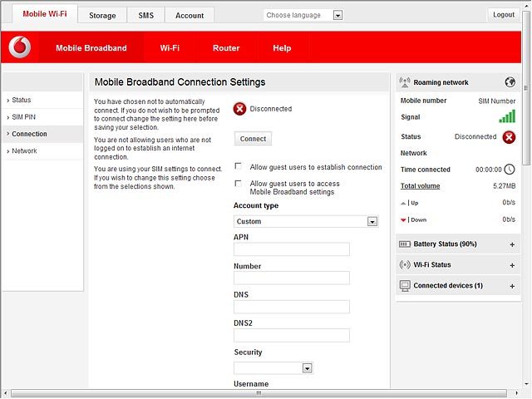Click the roaming network antenna icon

pos(405,82)
